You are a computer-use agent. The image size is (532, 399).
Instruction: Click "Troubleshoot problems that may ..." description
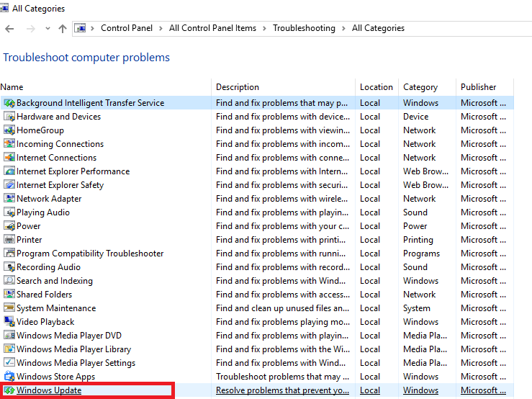[282, 376]
